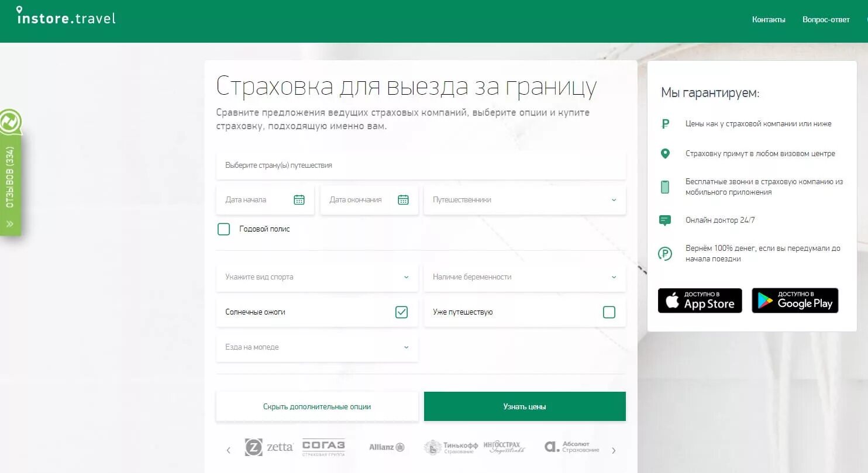Open the start date calendar icon
868x473 pixels.
tap(299, 200)
